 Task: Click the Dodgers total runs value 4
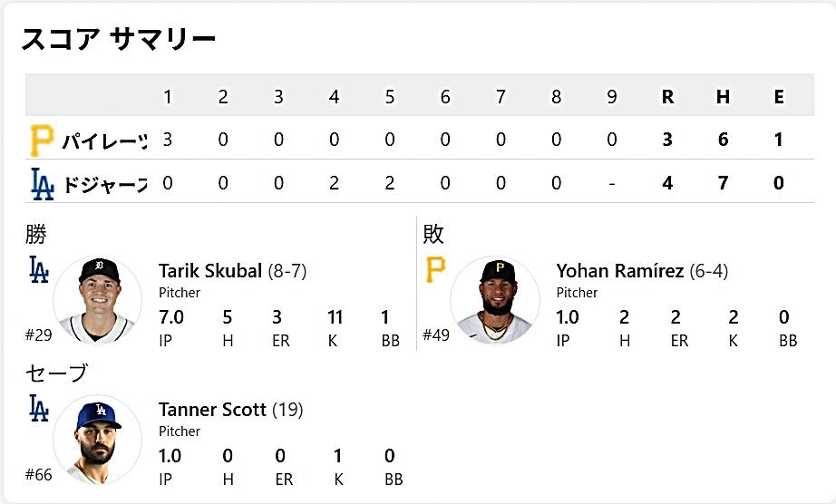point(667,183)
